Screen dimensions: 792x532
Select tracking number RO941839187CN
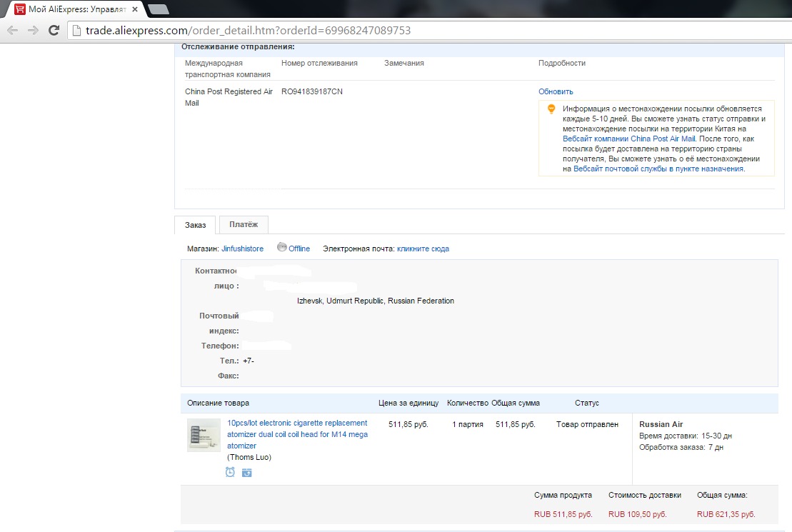[311, 91]
